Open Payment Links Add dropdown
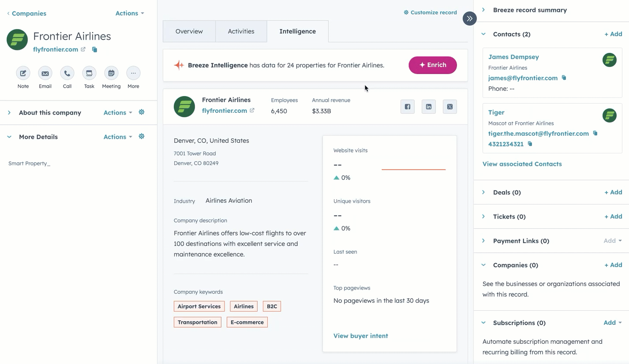The image size is (629, 364). [x=613, y=241]
